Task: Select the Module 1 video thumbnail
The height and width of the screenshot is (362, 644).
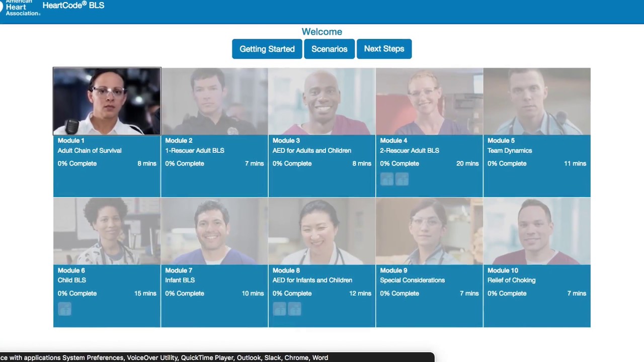Action: coord(107,101)
